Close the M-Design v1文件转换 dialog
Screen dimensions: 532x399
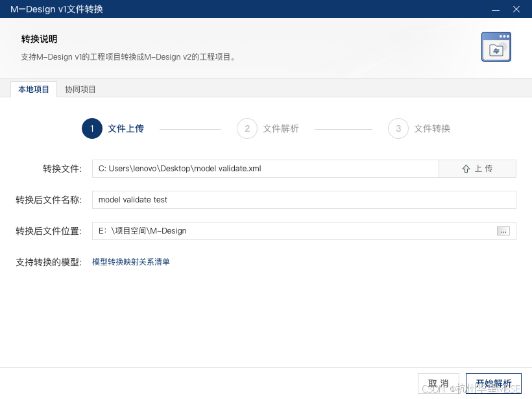516,9
